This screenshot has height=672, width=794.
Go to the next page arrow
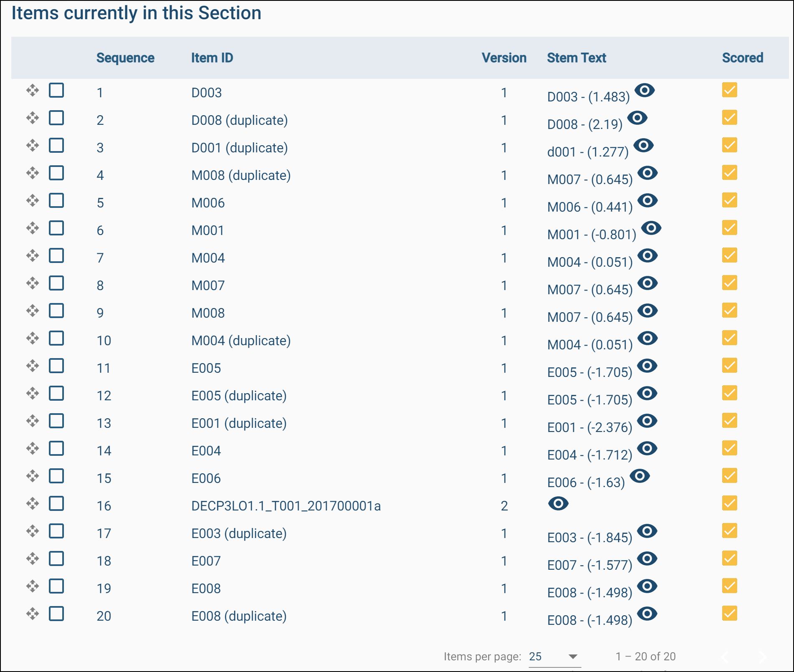(x=762, y=657)
